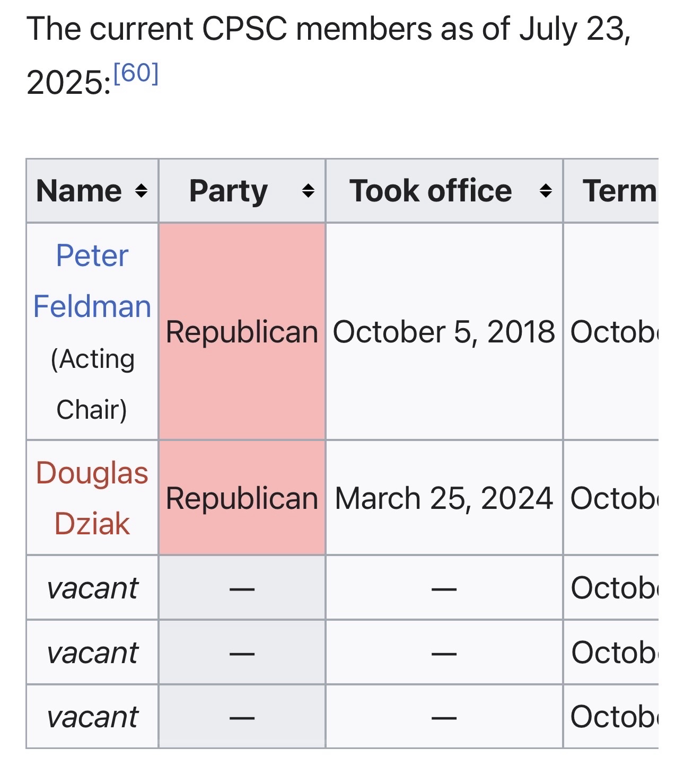
Task: Click the October 5, 2018 date cell
Action: 444,332
